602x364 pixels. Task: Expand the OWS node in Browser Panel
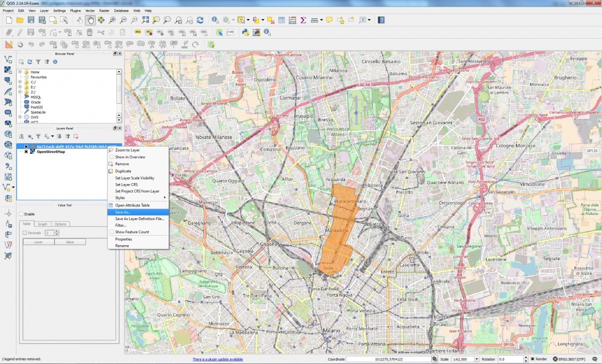(x=20, y=117)
